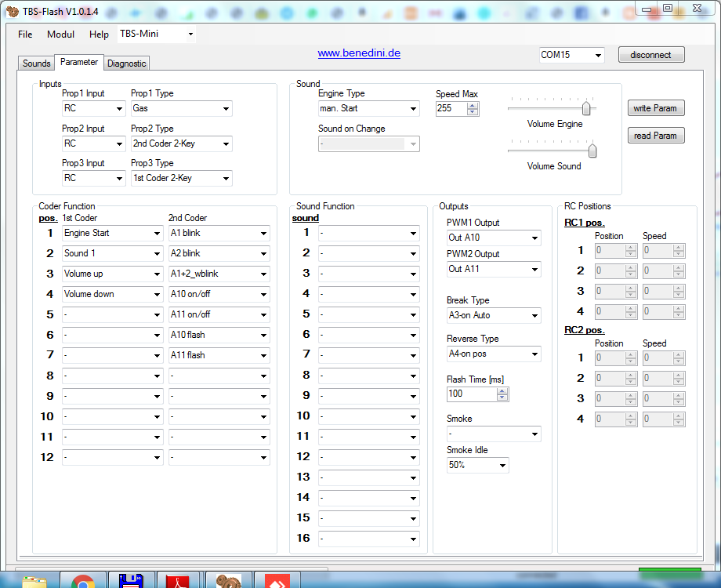Click the Flash Time input field
This screenshot has height=588, width=721.
[x=470, y=394]
